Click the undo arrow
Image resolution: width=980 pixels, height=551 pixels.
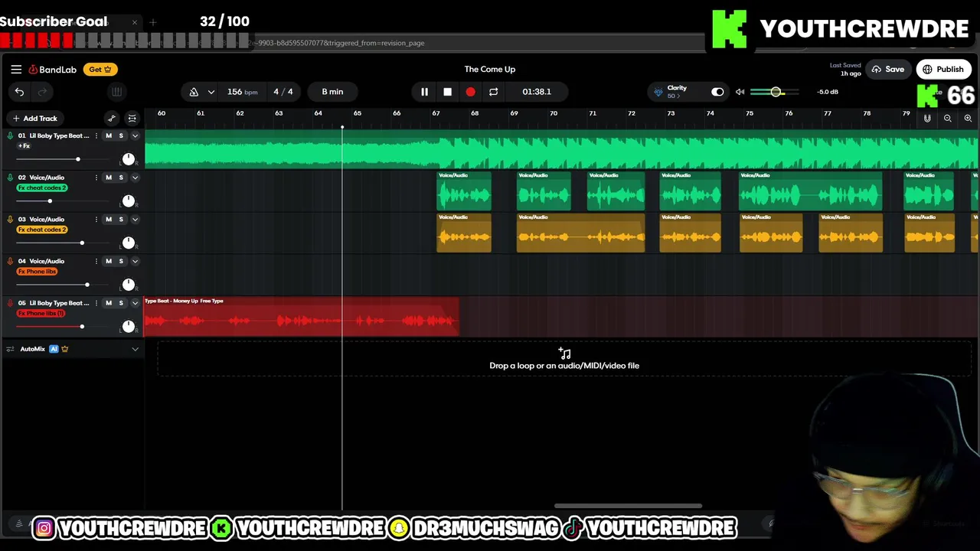(19, 92)
